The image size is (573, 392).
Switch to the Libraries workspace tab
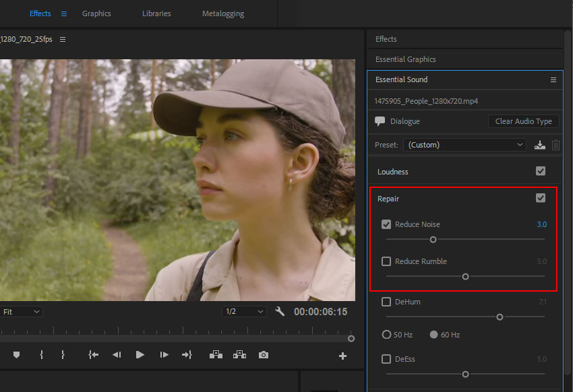pos(156,13)
